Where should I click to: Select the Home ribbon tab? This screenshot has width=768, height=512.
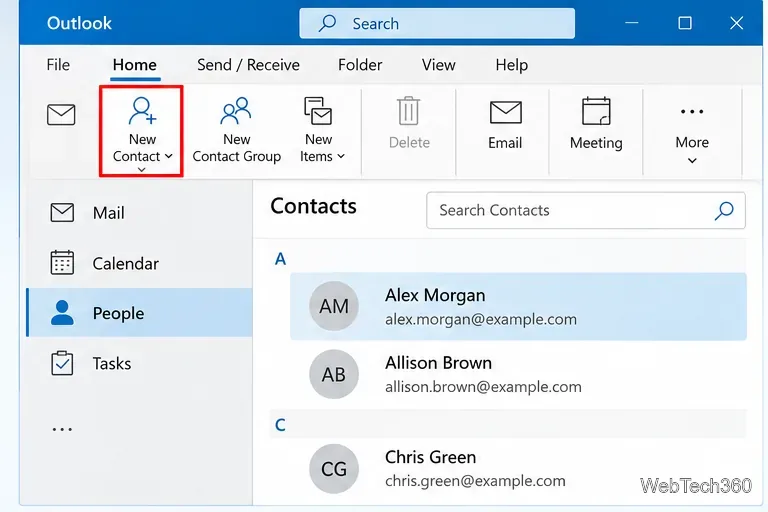[x=135, y=65]
